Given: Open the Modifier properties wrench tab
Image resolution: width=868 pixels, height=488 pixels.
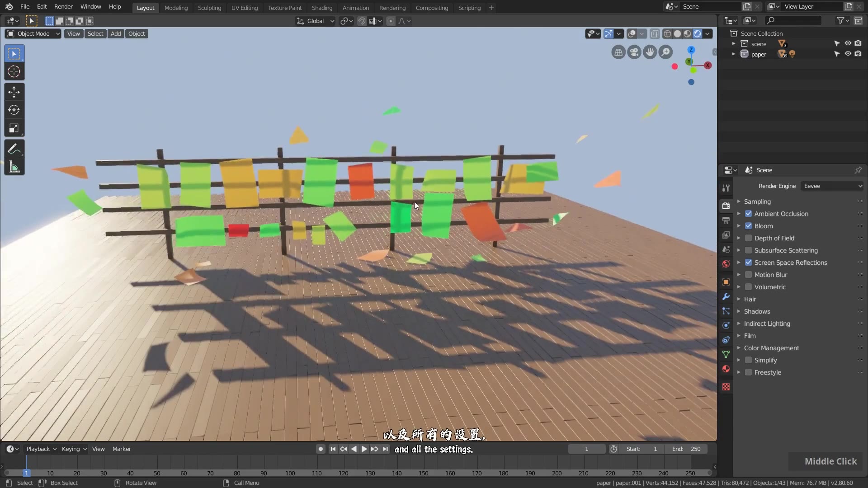Looking at the screenshot, I should click(x=726, y=296).
